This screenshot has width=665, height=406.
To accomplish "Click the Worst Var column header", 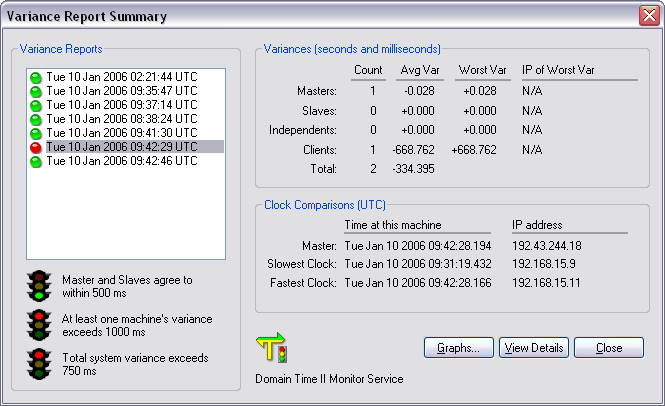I will 483,70.
